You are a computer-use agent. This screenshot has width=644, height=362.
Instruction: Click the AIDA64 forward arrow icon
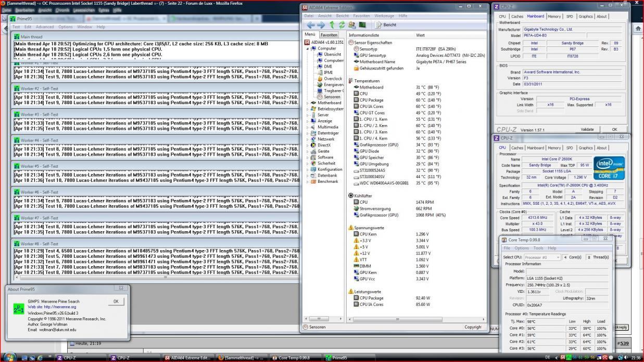tap(321, 24)
